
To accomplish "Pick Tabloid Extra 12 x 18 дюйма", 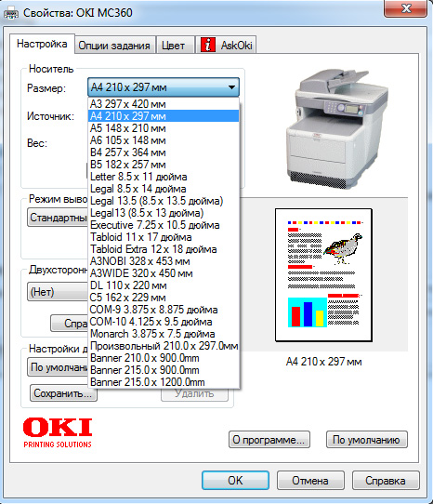I will [164, 249].
